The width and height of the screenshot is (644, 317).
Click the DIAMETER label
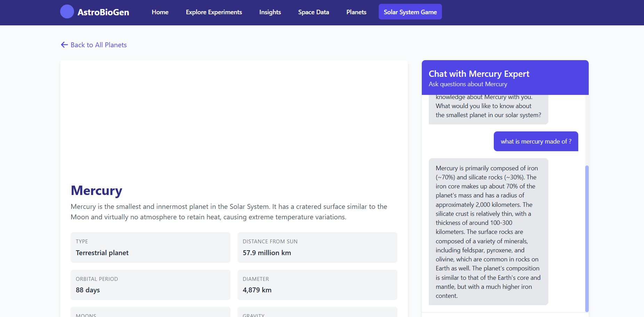point(256,279)
